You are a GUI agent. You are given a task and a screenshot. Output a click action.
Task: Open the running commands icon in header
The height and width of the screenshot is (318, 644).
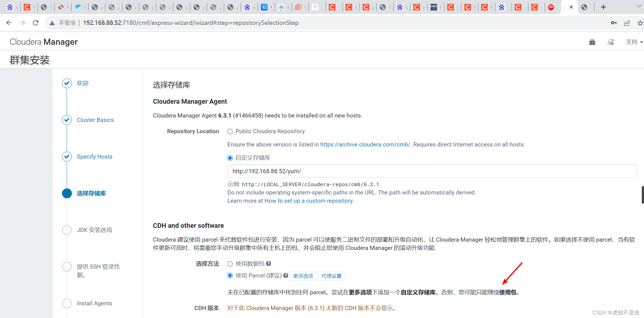tap(611, 42)
